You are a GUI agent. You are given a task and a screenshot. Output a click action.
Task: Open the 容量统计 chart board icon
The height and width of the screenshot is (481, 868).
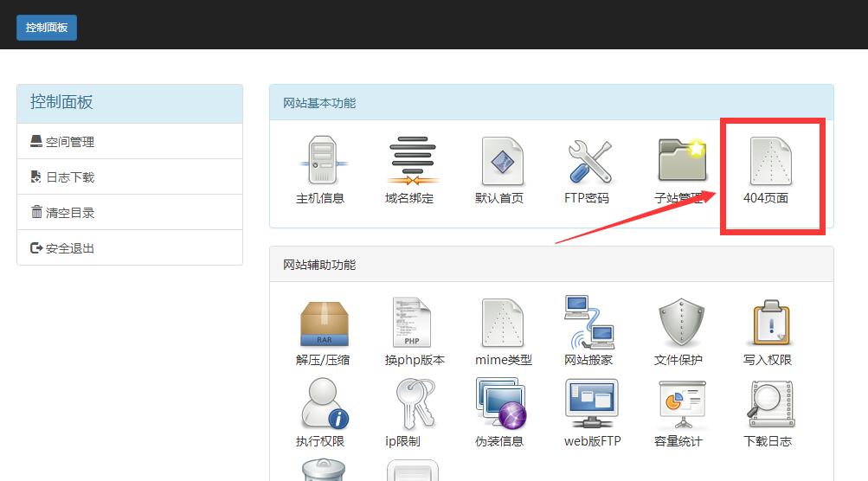[683, 405]
